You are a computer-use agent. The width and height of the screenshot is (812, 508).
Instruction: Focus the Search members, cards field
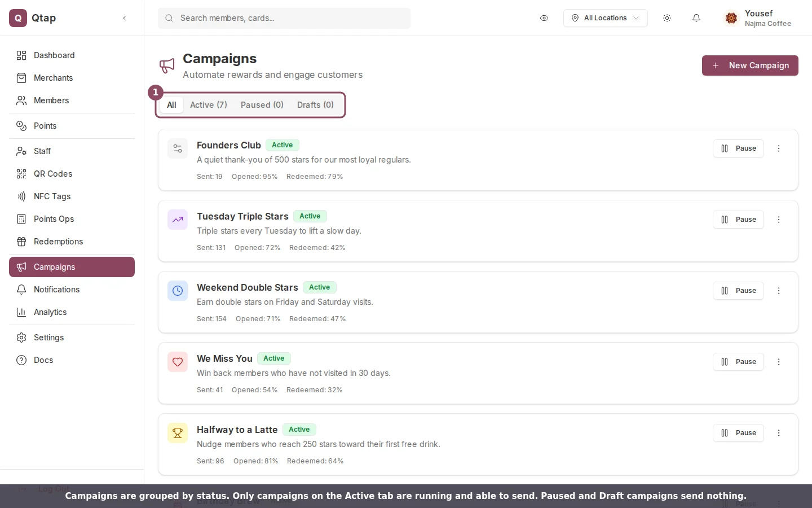(x=284, y=18)
